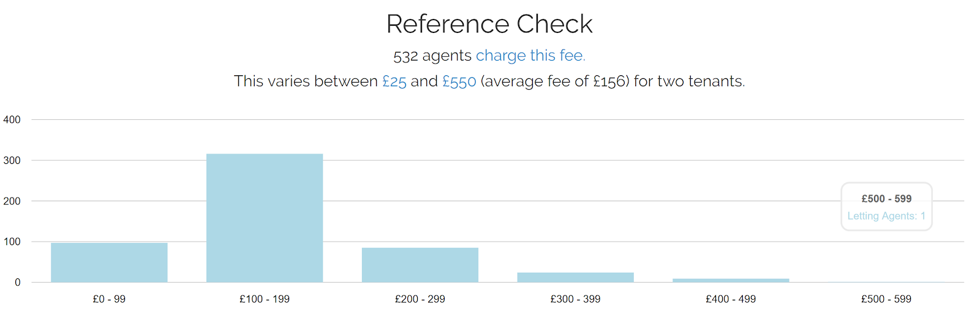980x326 pixels.
Task: Follow the £550 maximum fee link
Action: 459,81
